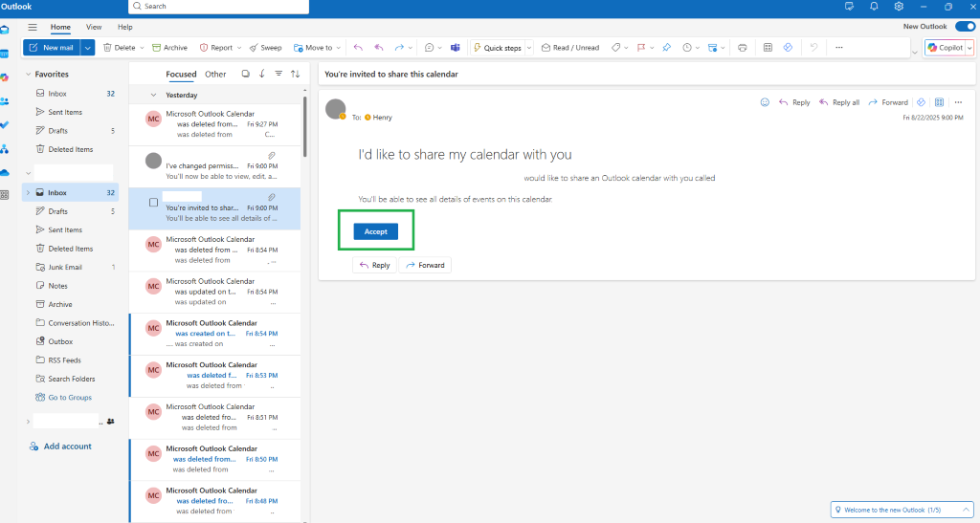Collapse the Favorites folder group
Viewport: 980px width, 523px height.
pos(28,74)
